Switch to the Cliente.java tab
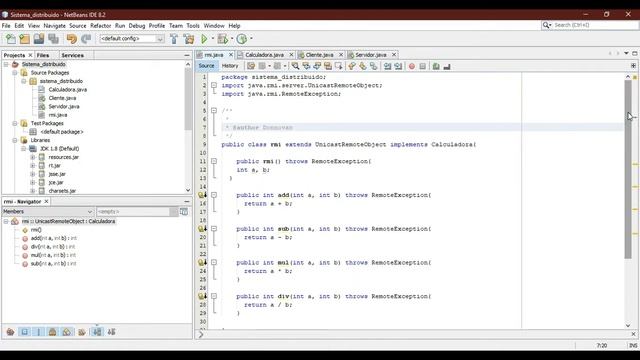This screenshot has height=360, width=640. point(319,55)
